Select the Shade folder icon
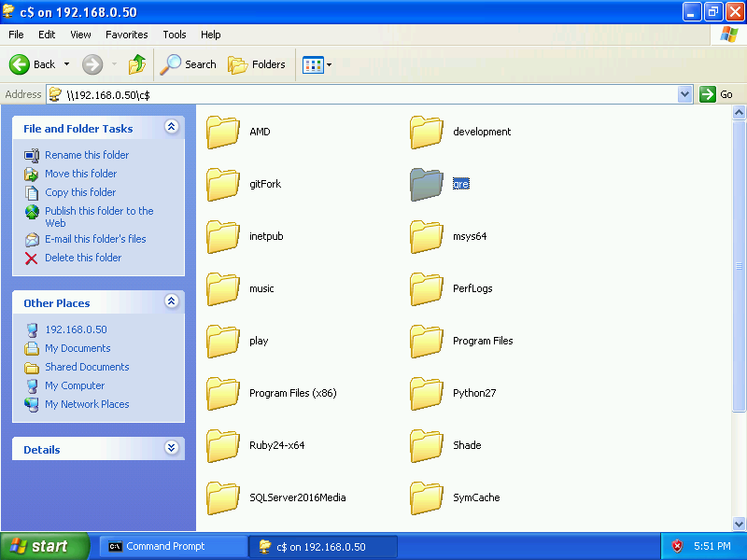This screenshot has width=747, height=560. (427, 446)
